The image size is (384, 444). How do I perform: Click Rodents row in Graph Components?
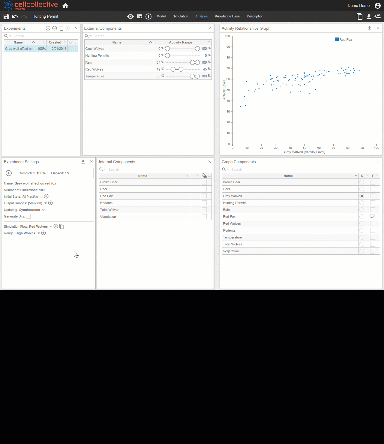click(301, 230)
